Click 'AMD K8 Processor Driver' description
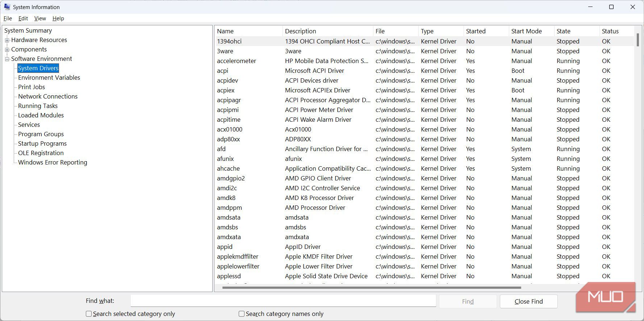The height and width of the screenshot is (321, 644). coord(319,198)
